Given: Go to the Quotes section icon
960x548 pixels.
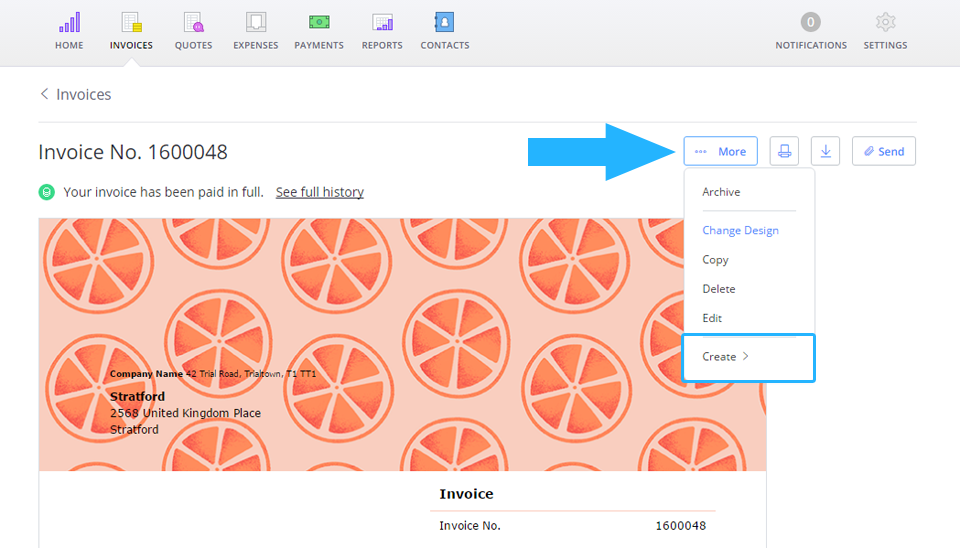Looking at the screenshot, I should (x=193, y=23).
